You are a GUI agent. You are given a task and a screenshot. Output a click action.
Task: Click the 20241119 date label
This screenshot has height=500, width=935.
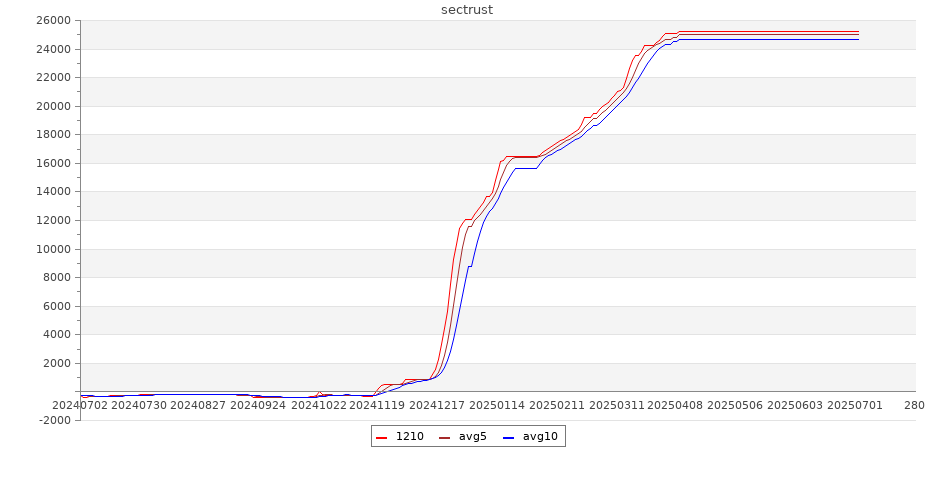click(x=377, y=405)
